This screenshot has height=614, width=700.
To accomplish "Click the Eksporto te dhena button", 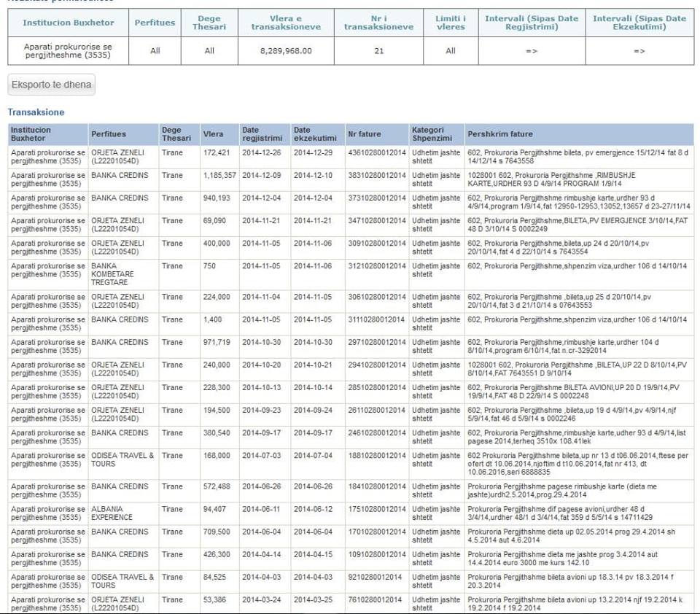I will click(51, 85).
